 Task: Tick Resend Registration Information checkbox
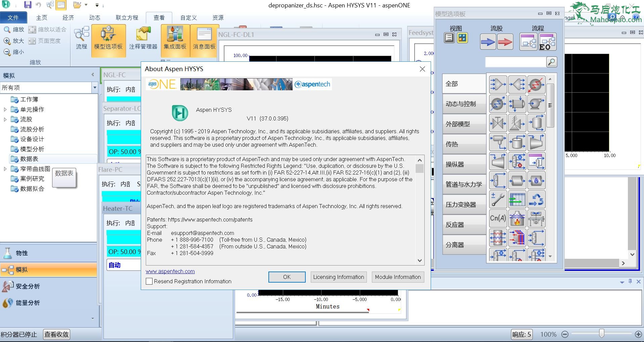tap(149, 281)
